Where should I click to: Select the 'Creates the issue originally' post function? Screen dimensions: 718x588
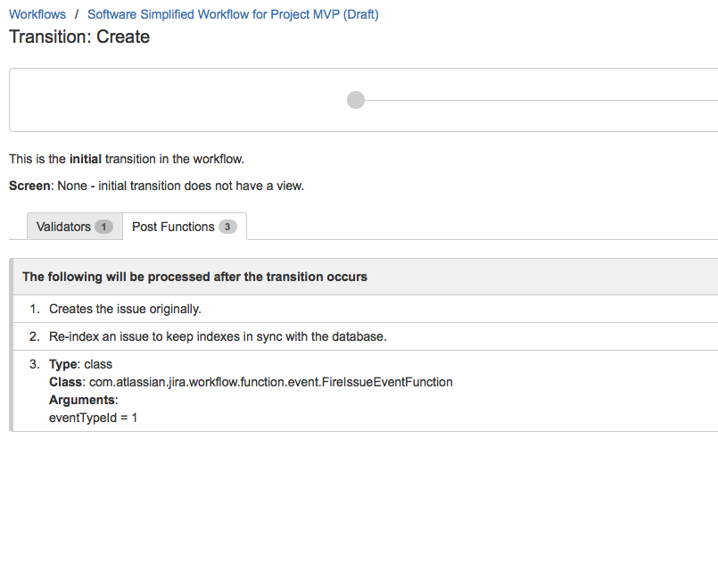pyautogui.click(x=125, y=309)
